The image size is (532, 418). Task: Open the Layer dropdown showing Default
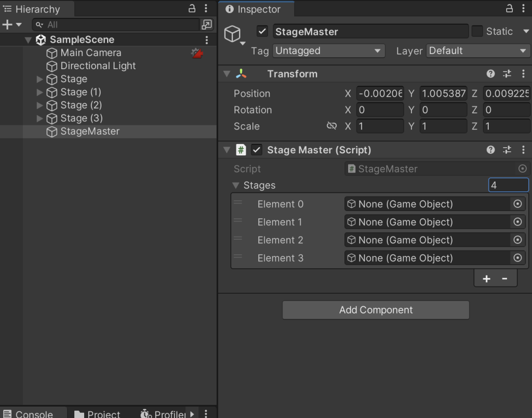coord(478,51)
